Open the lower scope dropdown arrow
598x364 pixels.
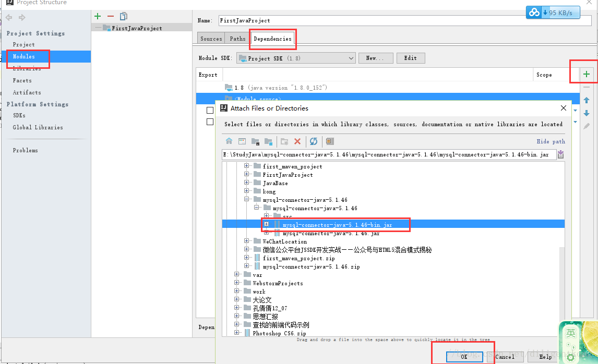(575, 122)
